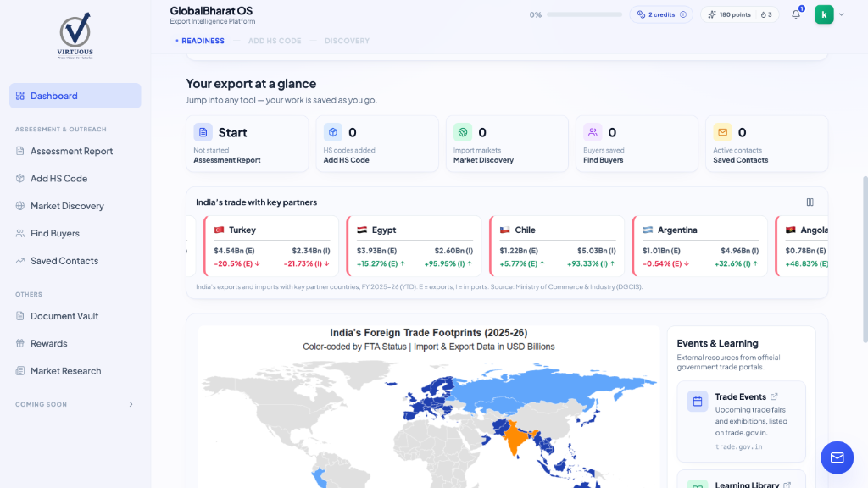Open the Add HS Code summary card
The width and height of the screenshot is (868, 488).
pyautogui.click(x=377, y=144)
